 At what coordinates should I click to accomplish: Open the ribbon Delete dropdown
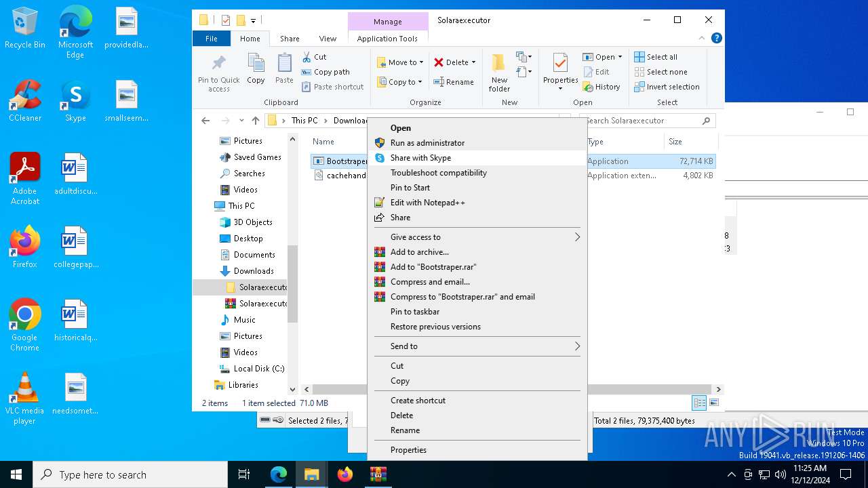(x=455, y=62)
